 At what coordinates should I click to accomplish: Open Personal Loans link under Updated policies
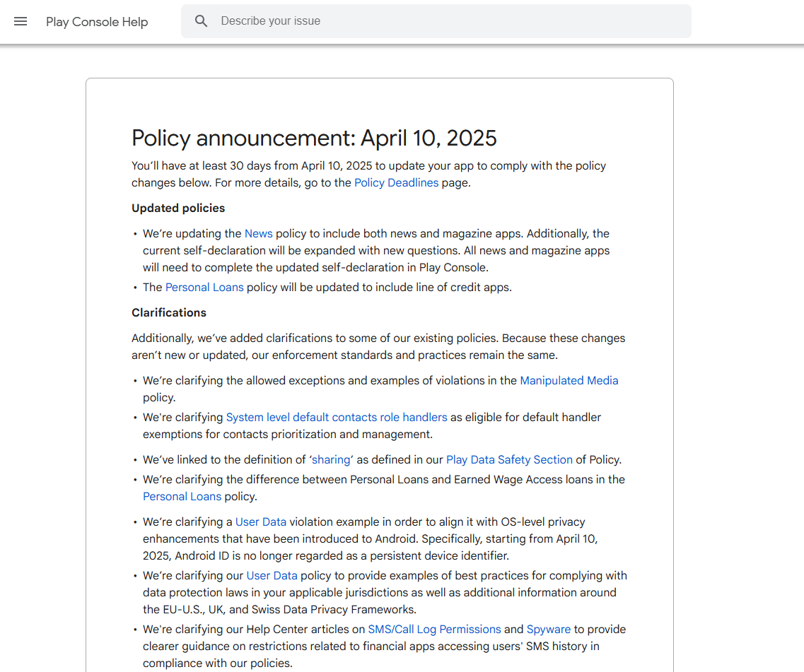pos(204,288)
